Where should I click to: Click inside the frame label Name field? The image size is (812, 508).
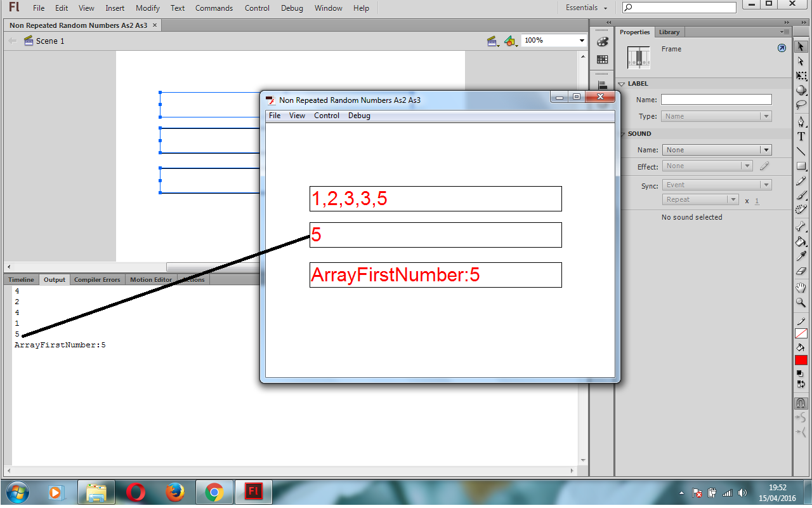(x=717, y=99)
